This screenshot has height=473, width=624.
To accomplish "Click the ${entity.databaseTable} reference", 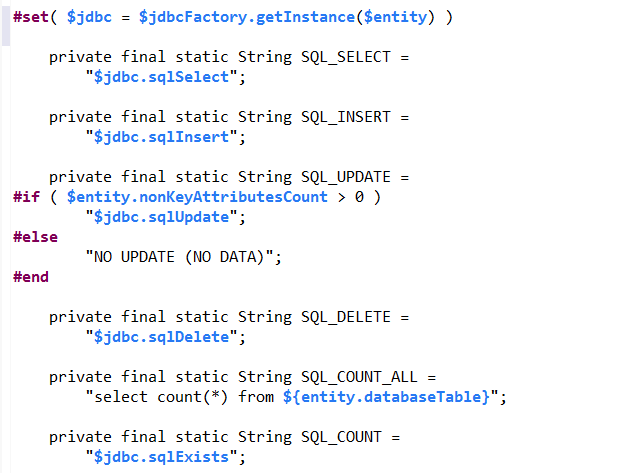I will 386,397.
